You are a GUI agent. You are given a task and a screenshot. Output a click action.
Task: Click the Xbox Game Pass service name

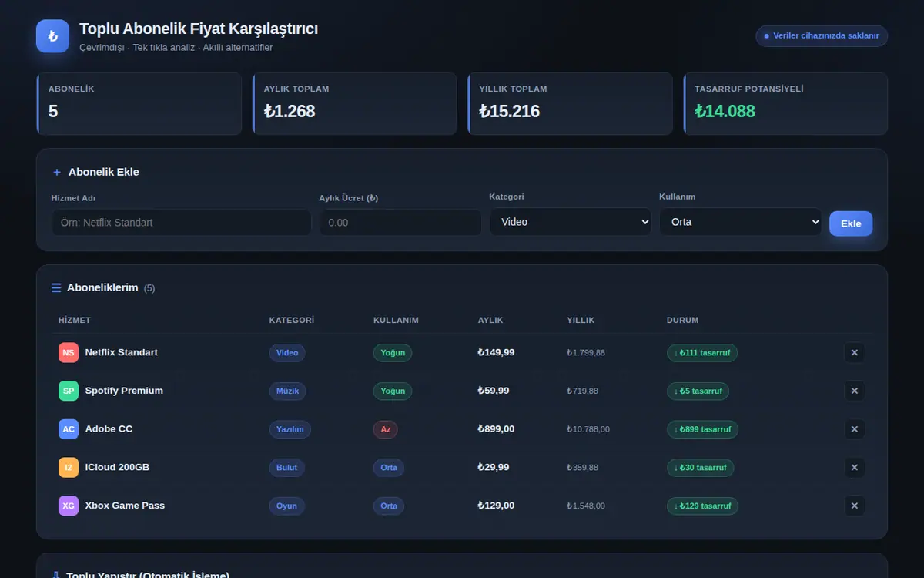(125, 506)
